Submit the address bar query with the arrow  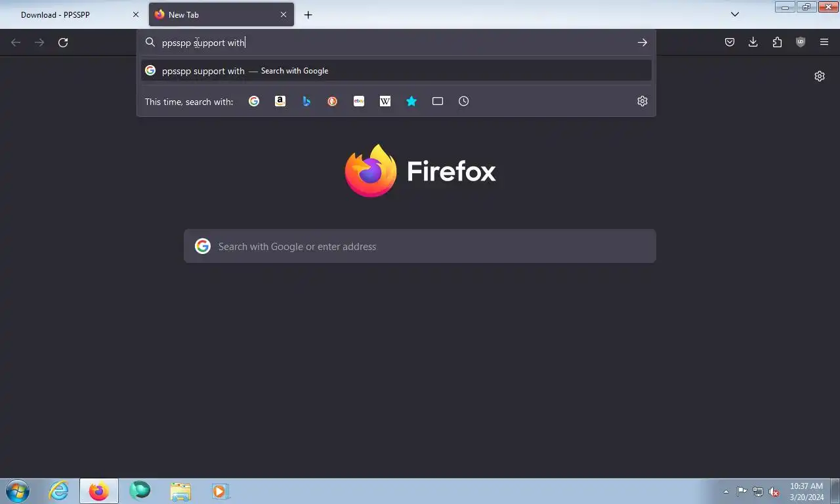tap(642, 43)
